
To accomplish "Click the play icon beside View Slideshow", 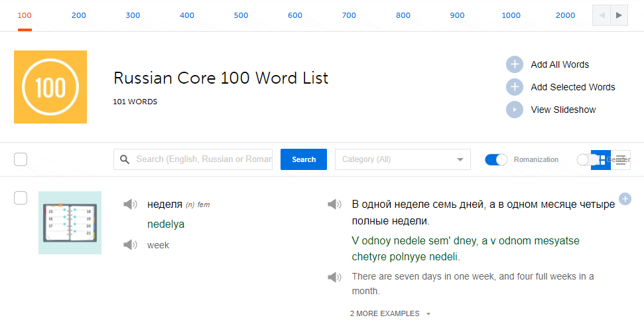I will point(515,110).
